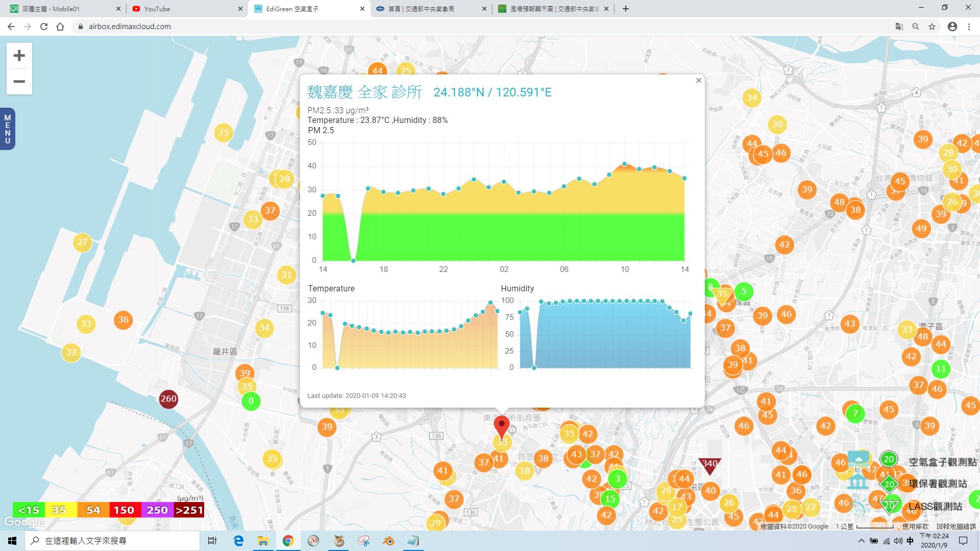Click the Windows taskbar search box

112,541
